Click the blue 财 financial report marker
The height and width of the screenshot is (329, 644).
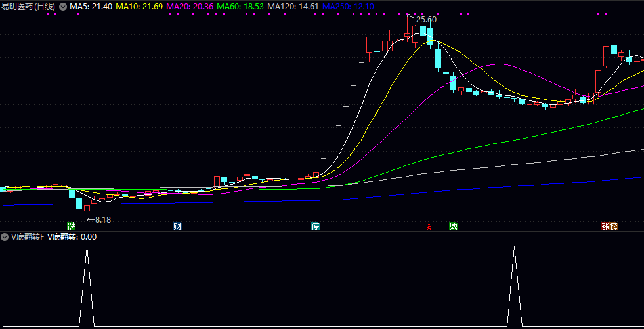click(x=177, y=227)
